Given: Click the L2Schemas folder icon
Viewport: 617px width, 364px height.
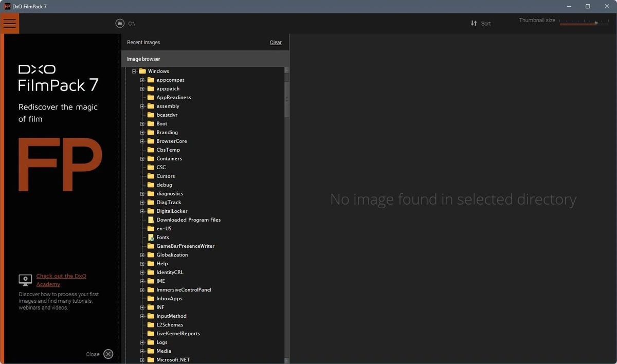Looking at the screenshot, I should coord(151,325).
